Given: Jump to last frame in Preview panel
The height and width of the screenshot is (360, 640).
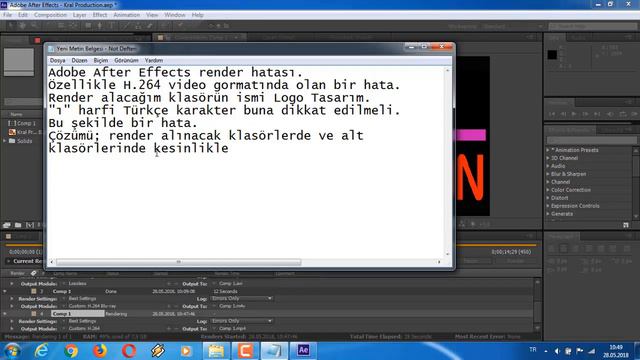Looking at the screenshot, I should pyautogui.click(x=597, y=114).
